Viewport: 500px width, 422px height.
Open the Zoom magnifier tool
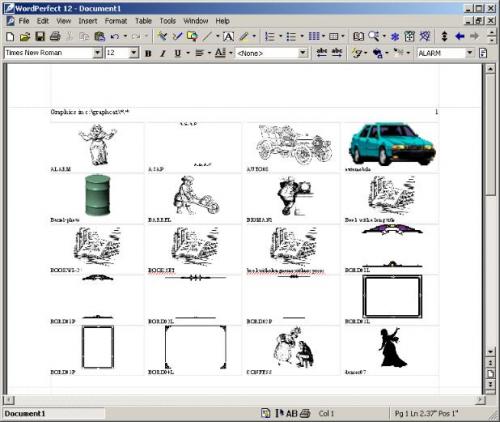[374, 36]
